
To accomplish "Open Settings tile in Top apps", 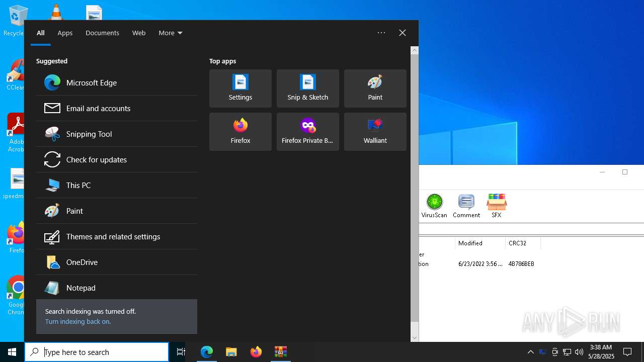I will (x=240, y=88).
